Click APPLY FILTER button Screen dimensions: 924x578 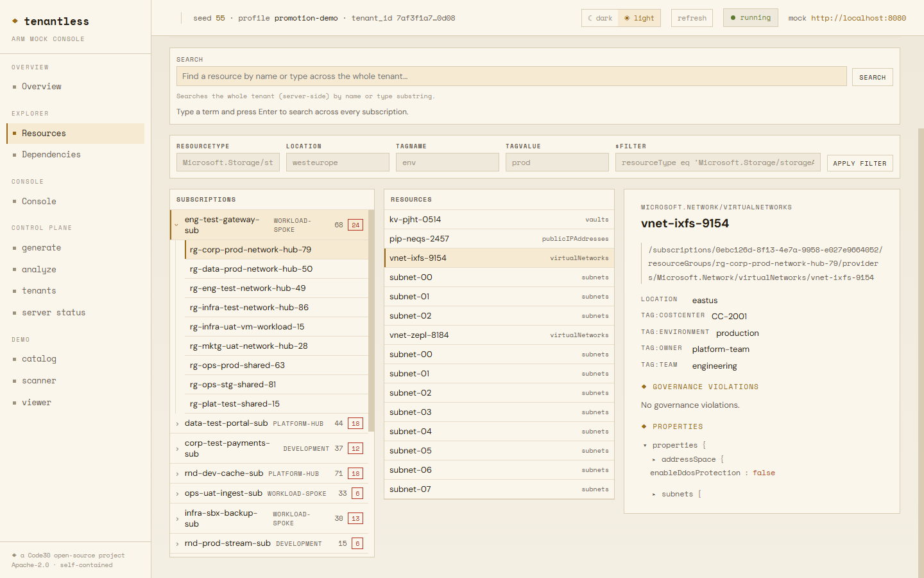pos(860,163)
